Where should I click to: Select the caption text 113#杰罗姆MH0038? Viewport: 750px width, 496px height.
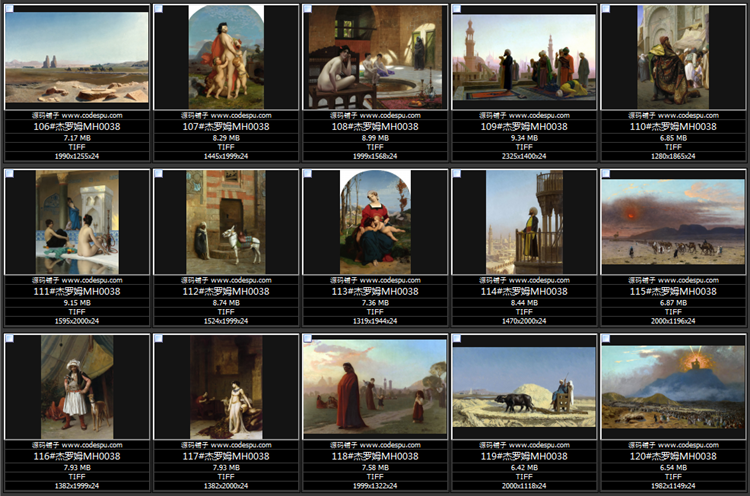tap(375, 291)
